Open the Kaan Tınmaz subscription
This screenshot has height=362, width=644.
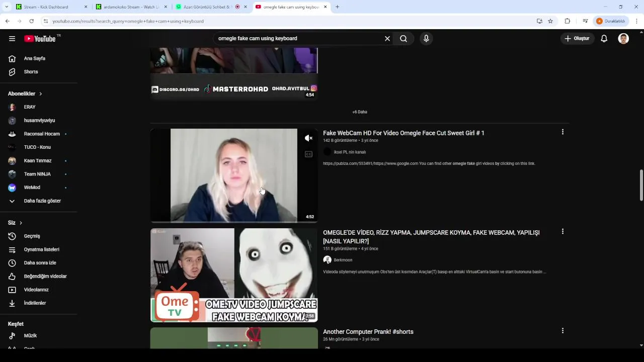coord(39,161)
